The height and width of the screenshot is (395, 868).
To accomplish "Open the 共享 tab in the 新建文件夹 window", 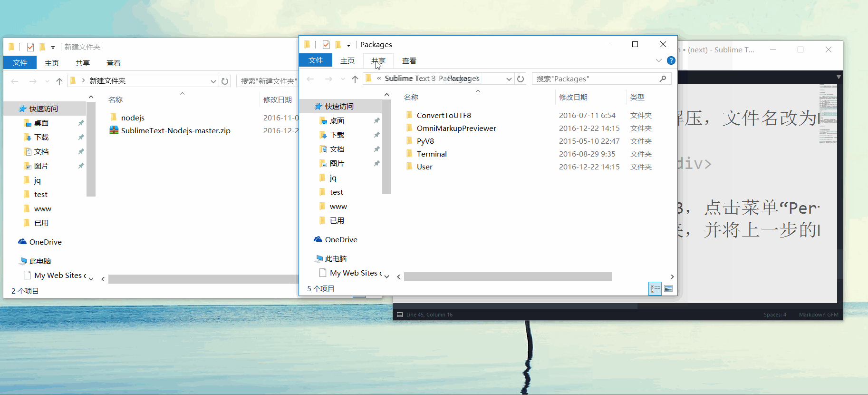I will [83, 63].
